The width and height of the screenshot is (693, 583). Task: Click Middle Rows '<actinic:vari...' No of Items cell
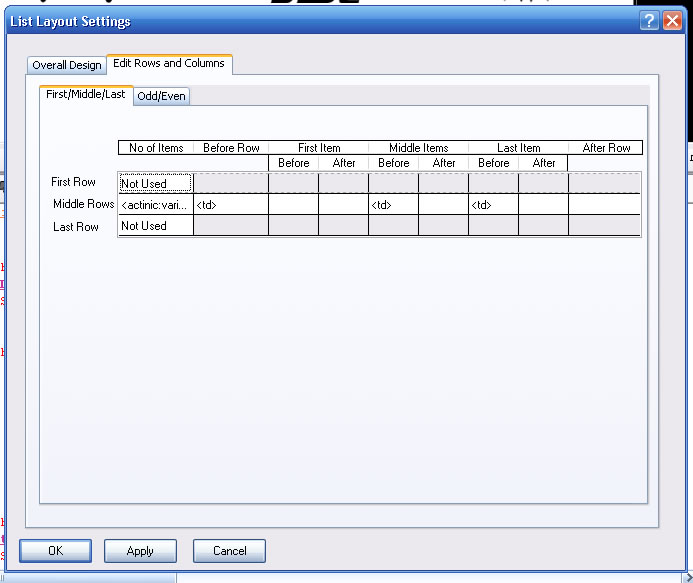click(155, 205)
